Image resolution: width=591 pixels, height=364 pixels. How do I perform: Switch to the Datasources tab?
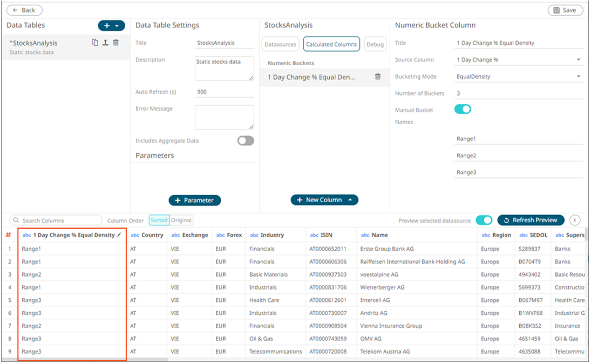pyautogui.click(x=280, y=44)
